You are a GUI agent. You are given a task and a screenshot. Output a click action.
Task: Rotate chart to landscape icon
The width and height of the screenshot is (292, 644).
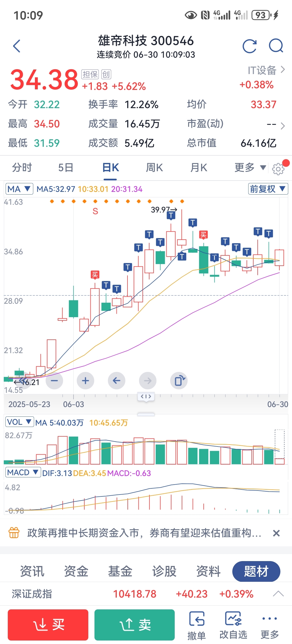coord(179,380)
